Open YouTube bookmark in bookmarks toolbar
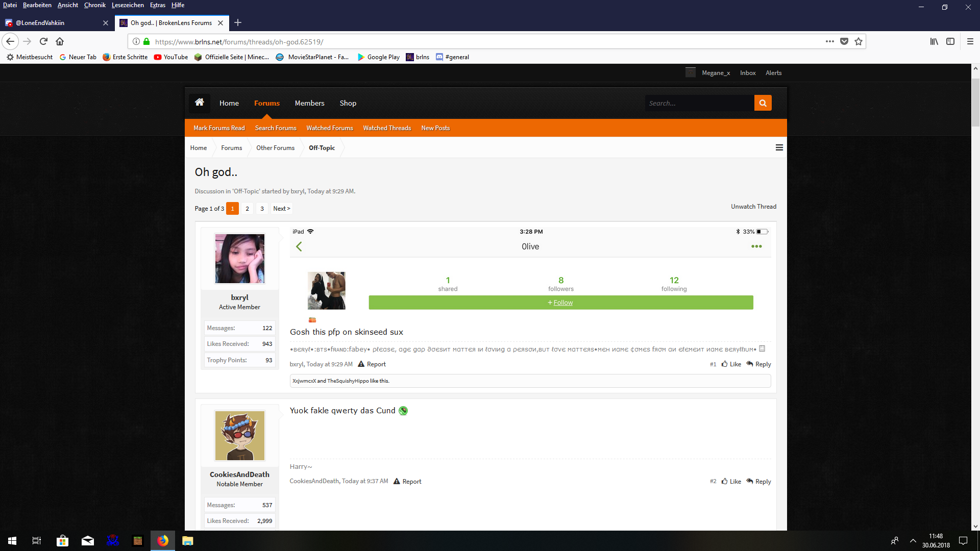 [171, 57]
